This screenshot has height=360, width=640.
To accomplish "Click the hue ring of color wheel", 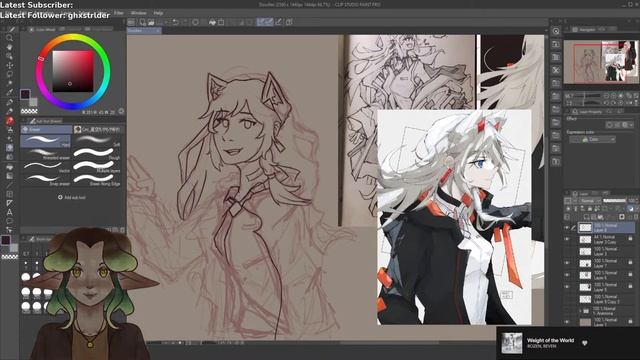I will point(73,38).
